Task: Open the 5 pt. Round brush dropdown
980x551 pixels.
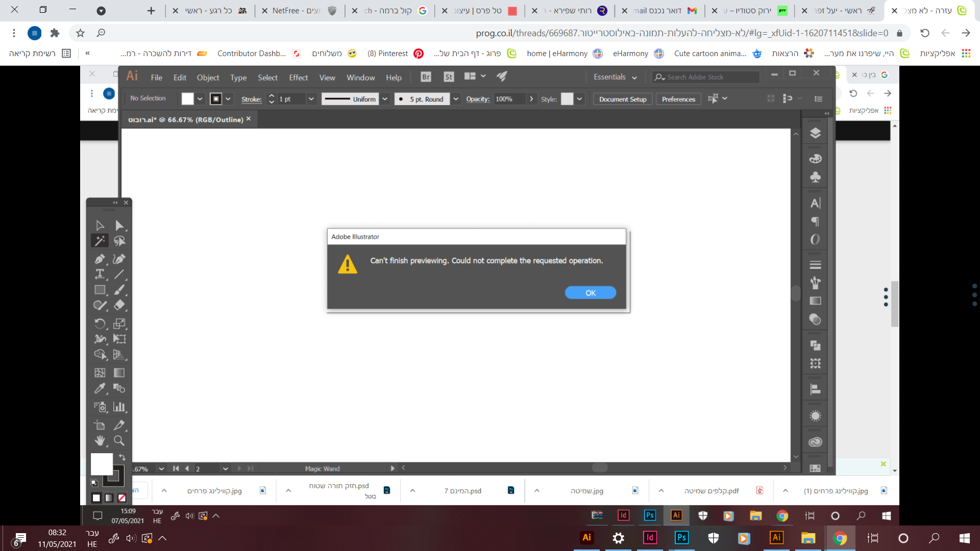Action: [x=456, y=99]
